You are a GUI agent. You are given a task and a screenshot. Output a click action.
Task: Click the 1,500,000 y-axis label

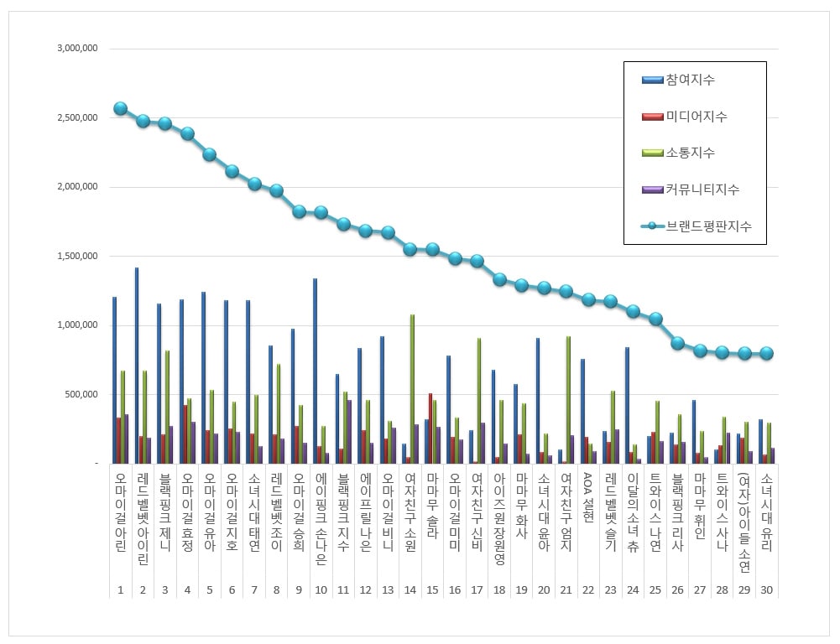coord(78,256)
